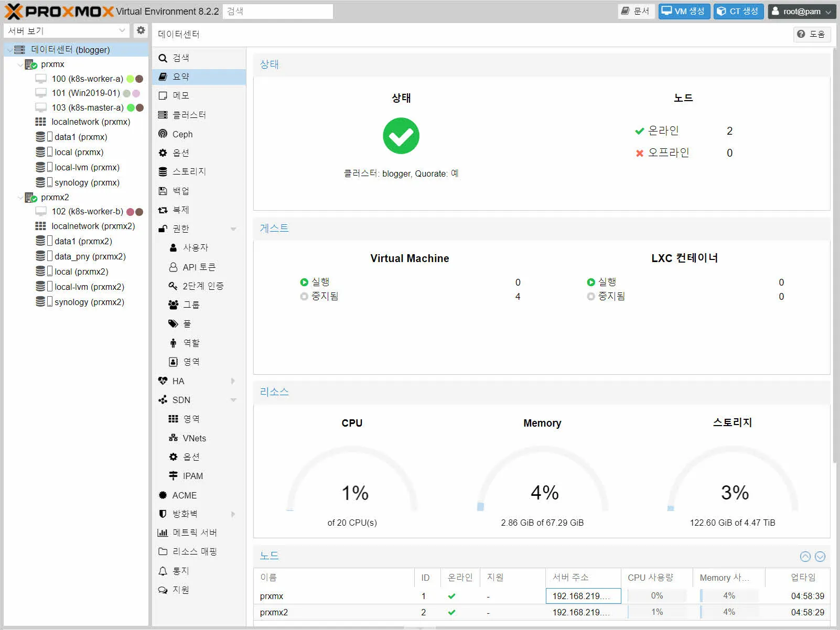The height and width of the screenshot is (630, 840).
Task: Click inside the 검색 search field
Action: point(278,11)
